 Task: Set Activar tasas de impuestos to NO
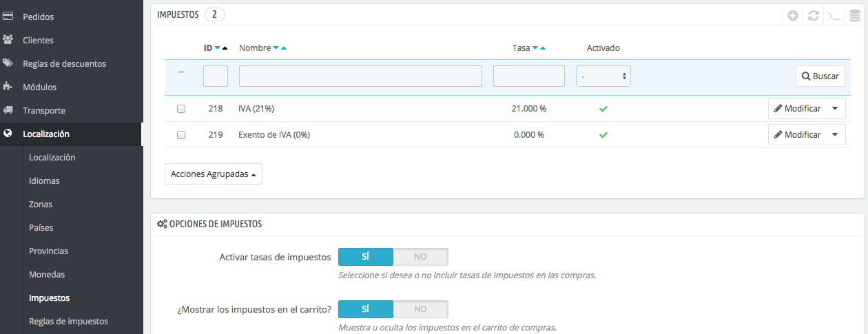click(420, 257)
